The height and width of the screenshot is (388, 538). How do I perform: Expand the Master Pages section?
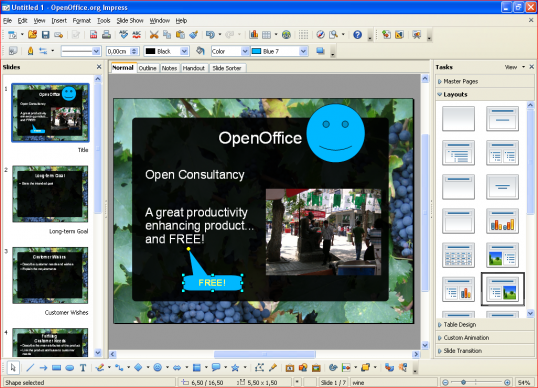(x=485, y=81)
